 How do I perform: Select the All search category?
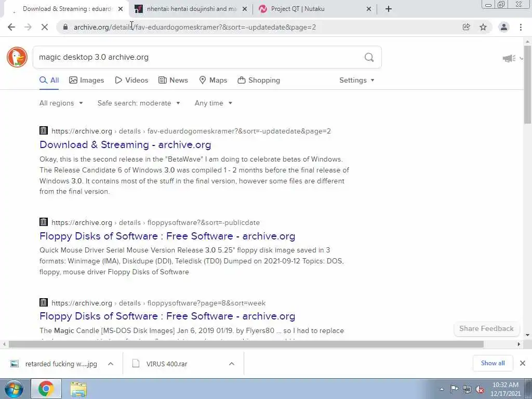49,81
